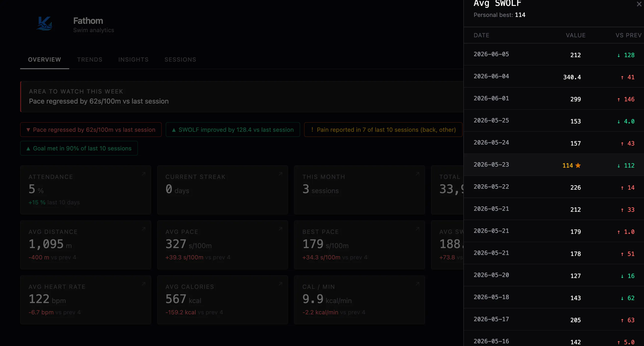The width and height of the screenshot is (644, 346).
Task: Click the Personal best: 114 label
Action: click(x=499, y=15)
